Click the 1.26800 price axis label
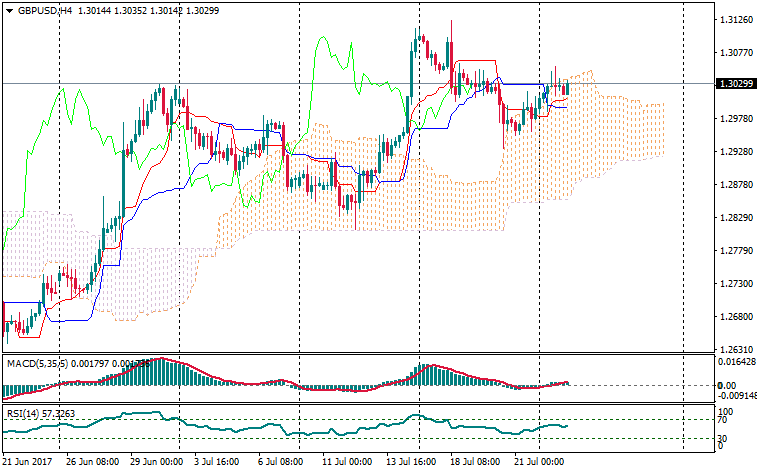The image size is (757, 473). click(735, 317)
